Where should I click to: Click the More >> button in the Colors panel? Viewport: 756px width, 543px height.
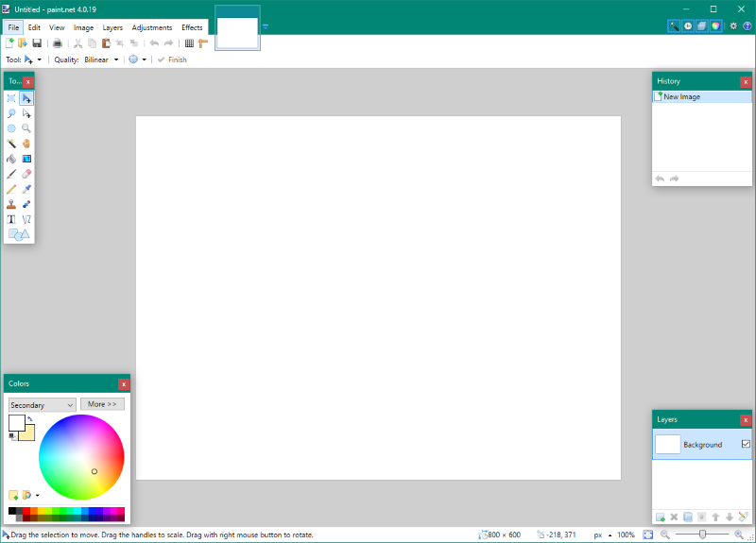point(102,404)
